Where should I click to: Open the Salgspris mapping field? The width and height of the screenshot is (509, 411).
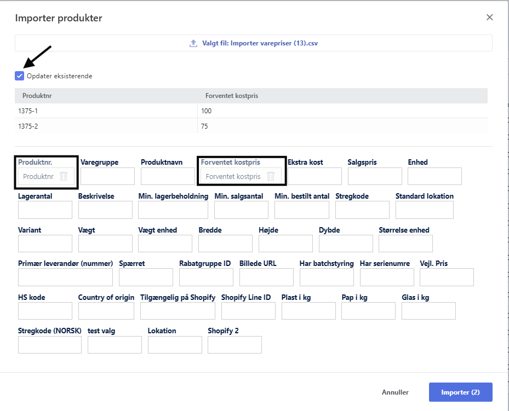tap(375, 176)
